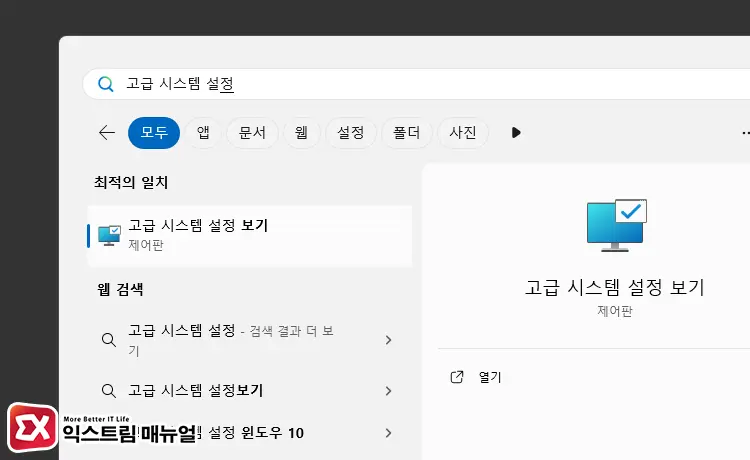Show more filters with the play arrow
750x460 pixels.
pos(516,132)
